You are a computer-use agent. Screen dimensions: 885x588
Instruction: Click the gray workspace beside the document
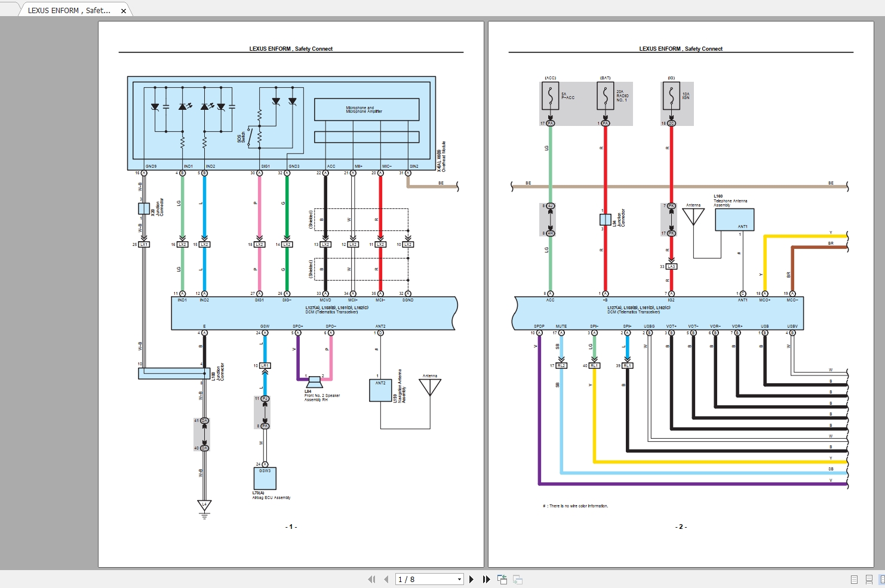(x=48, y=298)
